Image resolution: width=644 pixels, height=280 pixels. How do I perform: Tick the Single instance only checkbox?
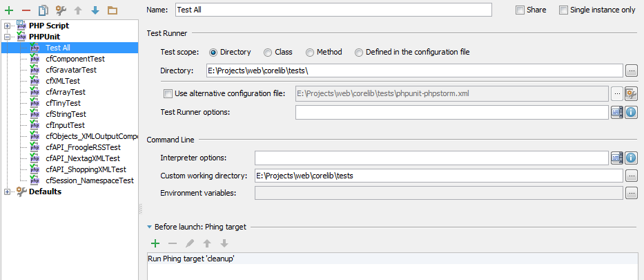563,10
